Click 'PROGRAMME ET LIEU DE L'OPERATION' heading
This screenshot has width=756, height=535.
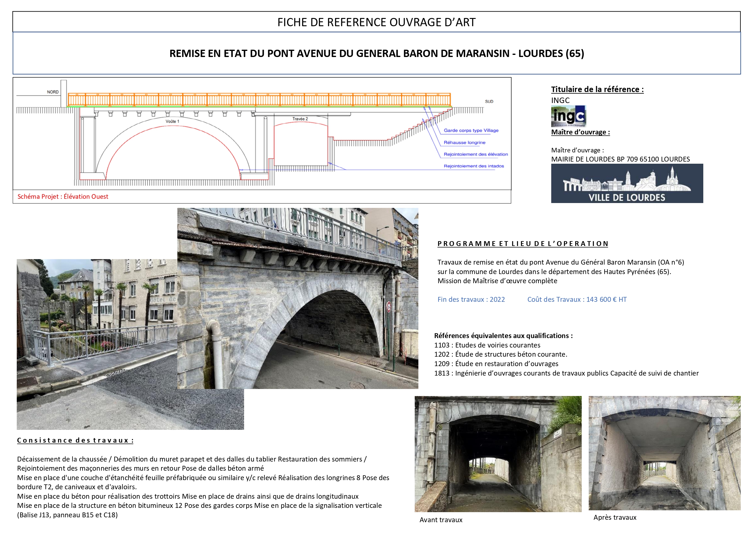(x=523, y=244)
